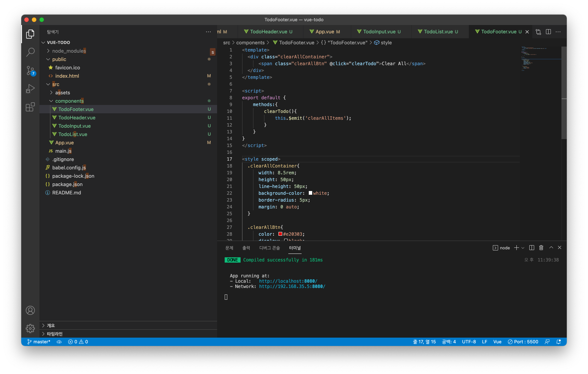This screenshot has width=588, height=374.
Task: Open notifications bell in status bar
Action: 558,342
